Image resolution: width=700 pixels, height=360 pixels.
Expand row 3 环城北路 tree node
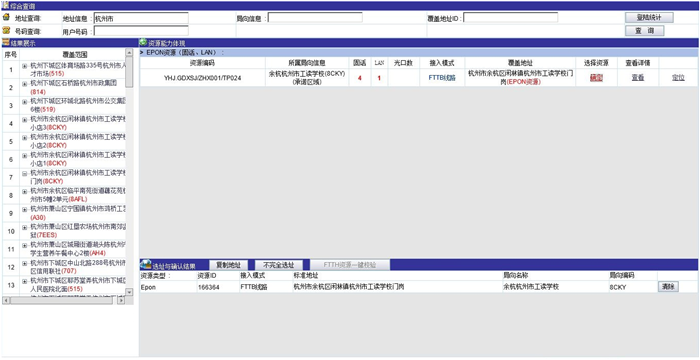[x=25, y=102]
